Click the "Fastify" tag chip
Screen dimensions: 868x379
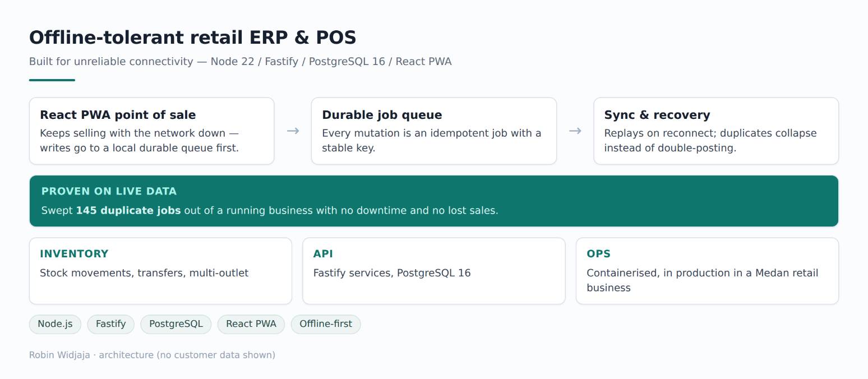[111, 324]
